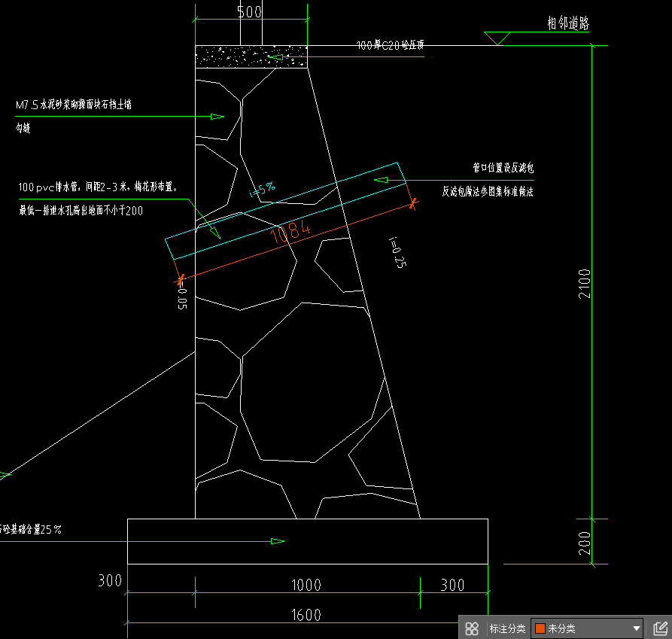Select the i=5% slope label
The height and width of the screenshot is (639, 672).
point(262,190)
